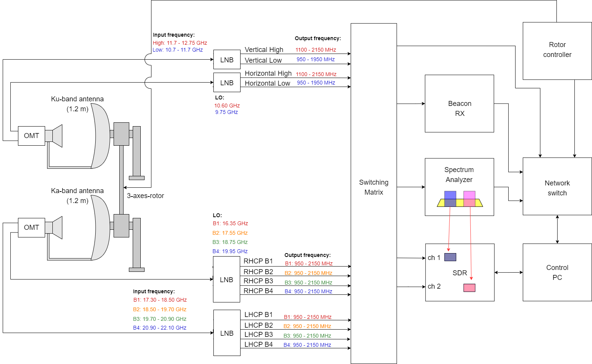Click the '10.60 GHz' LO value
592x364 pixels.
click(x=227, y=106)
